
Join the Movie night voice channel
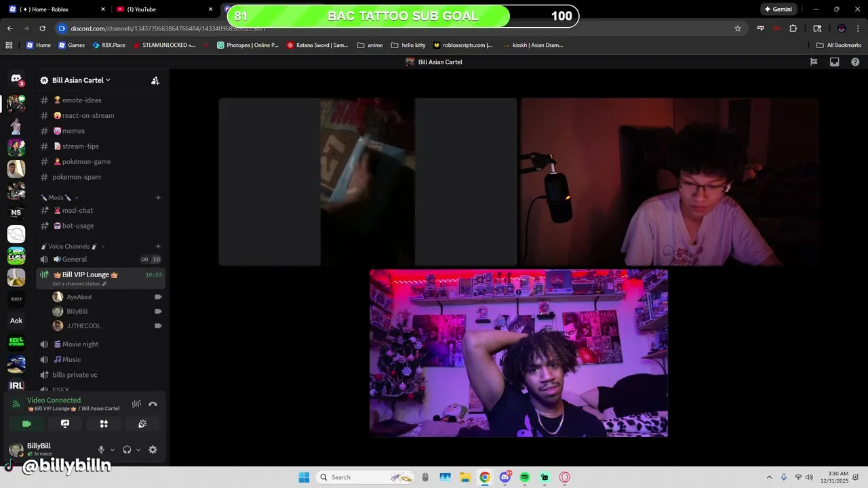point(102,344)
